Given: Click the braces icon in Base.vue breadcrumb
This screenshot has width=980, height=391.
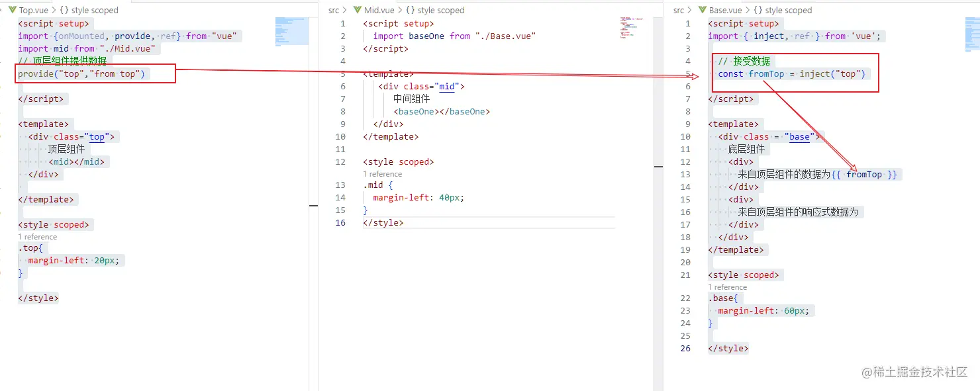Looking at the screenshot, I should (x=758, y=10).
